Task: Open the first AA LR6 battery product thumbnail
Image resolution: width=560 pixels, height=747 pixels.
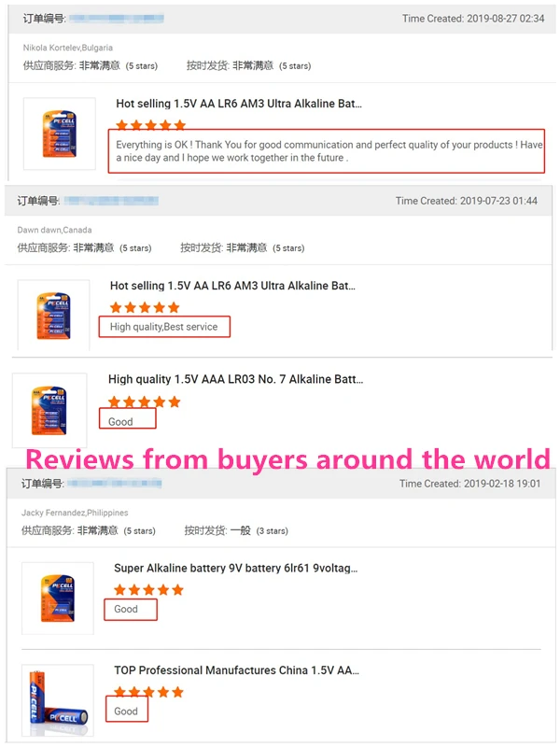Action: coord(60,134)
